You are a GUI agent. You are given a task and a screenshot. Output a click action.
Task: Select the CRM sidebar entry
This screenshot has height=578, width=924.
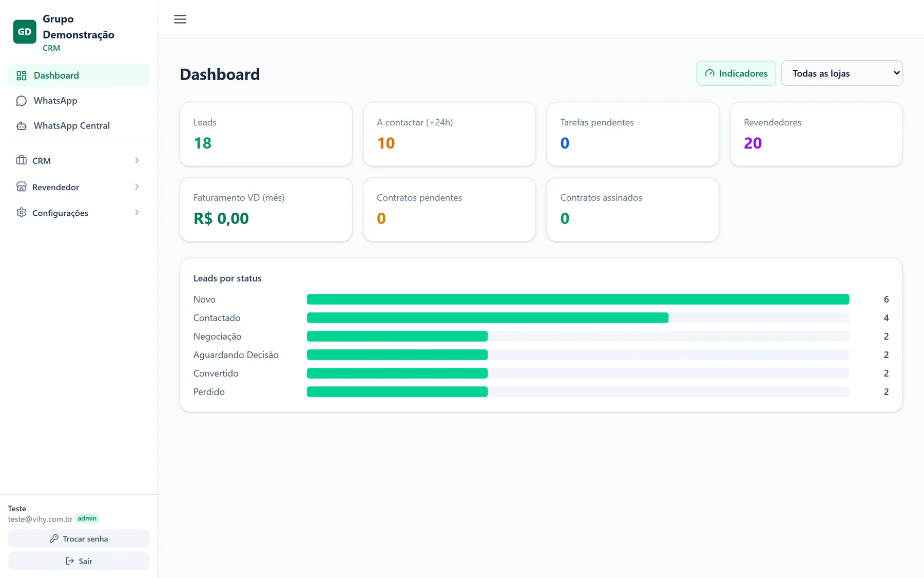(79, 160)
